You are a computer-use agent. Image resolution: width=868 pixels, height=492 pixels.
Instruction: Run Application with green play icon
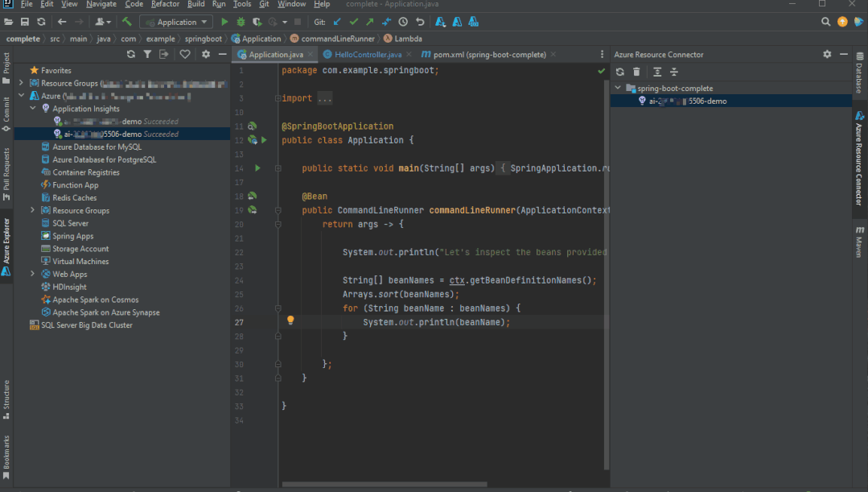tap(224, 23)
